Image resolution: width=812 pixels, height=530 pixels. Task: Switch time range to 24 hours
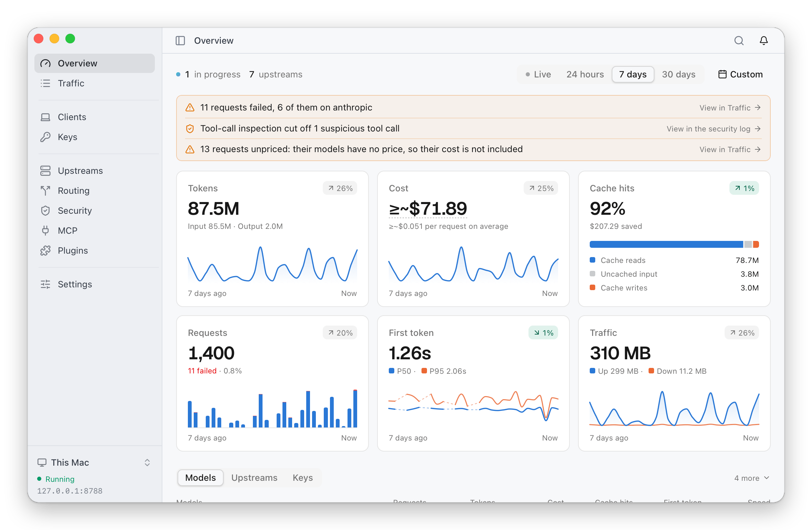coord(585,74)
